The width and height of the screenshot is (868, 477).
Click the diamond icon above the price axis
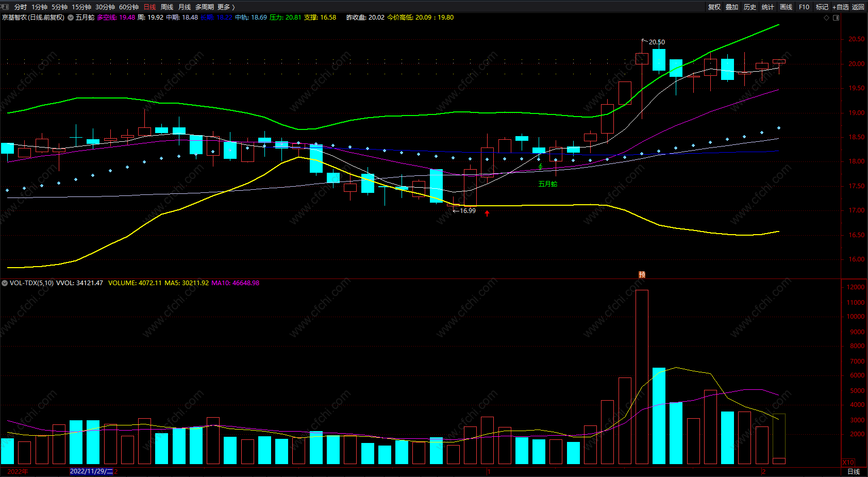(x=827, y=18)
